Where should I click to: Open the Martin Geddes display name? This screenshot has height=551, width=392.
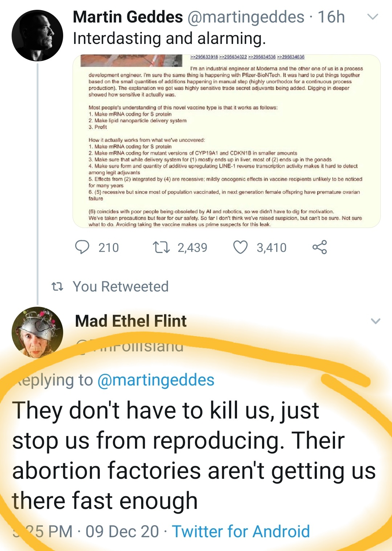coord(128,17)
